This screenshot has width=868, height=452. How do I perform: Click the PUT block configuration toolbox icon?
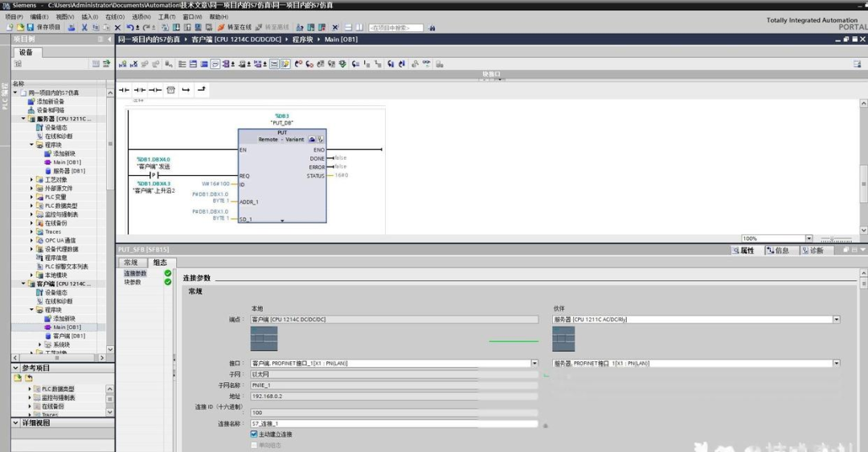(312, 140)
